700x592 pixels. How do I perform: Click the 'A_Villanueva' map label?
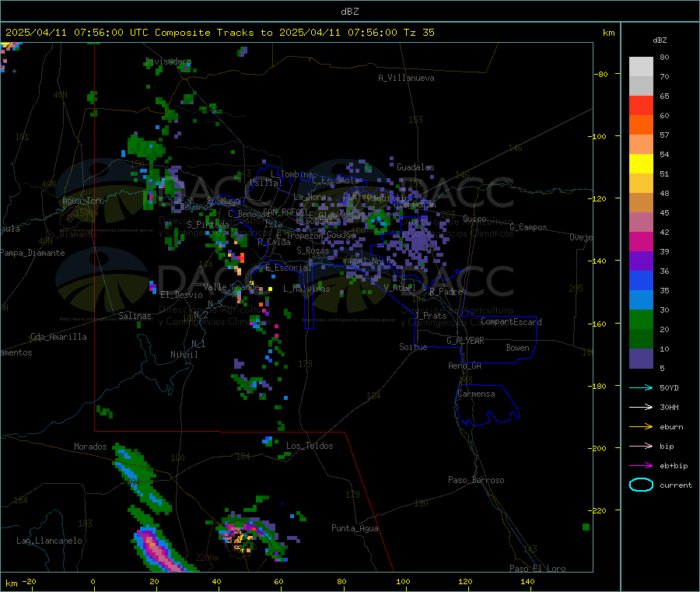pyautogui.click(x=406, y=78)
